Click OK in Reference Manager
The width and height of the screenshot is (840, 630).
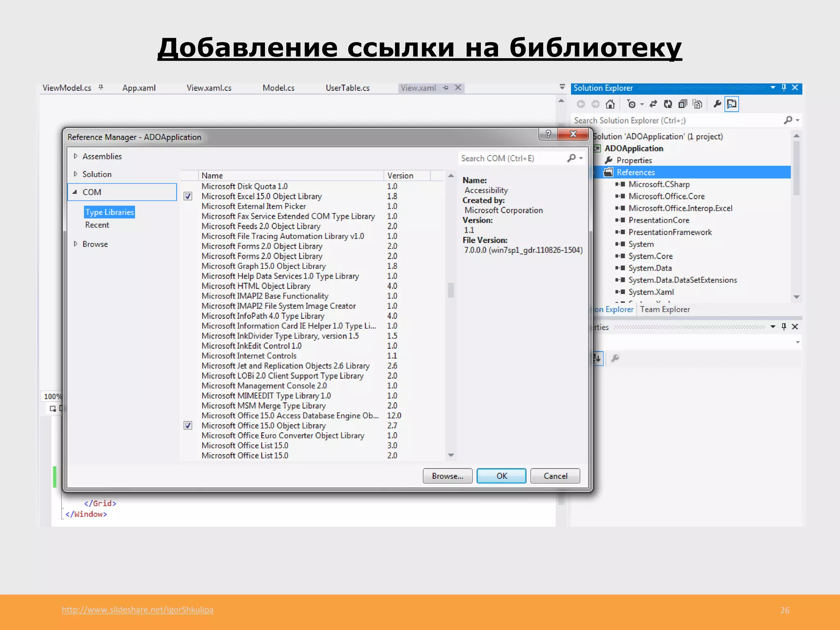tap(502, 476)
